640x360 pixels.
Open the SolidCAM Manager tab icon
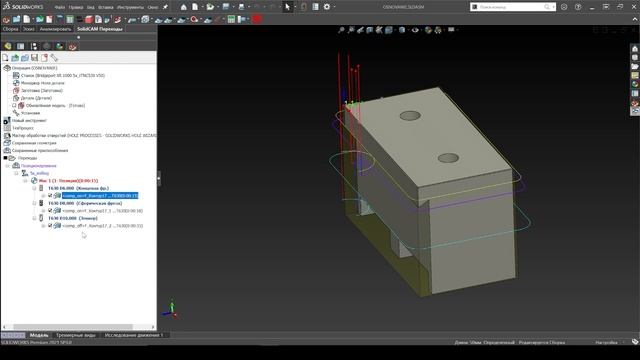73,46
